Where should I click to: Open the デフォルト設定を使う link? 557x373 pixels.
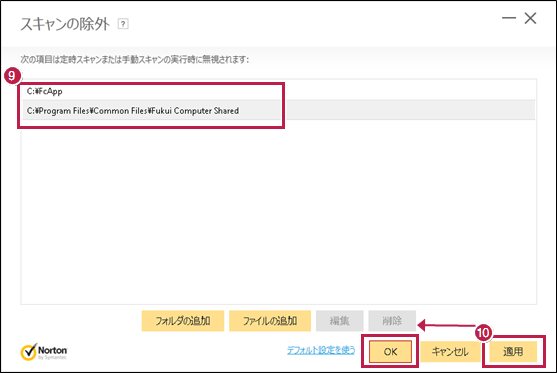click(321, 350)
